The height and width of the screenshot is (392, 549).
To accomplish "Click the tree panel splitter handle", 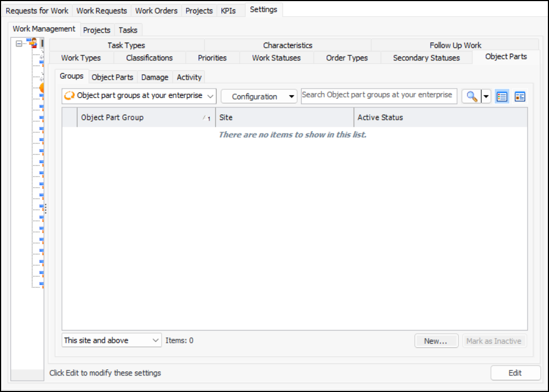I will (45, 209).
